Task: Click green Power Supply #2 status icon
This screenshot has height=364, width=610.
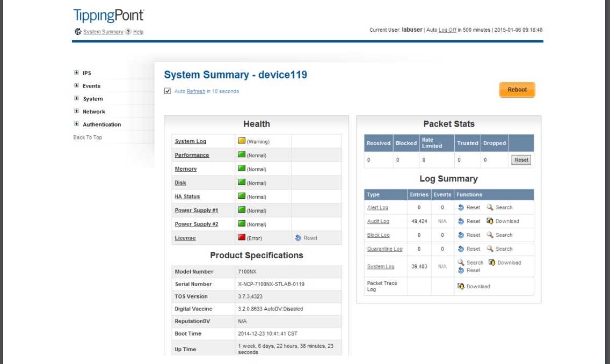Action: tap(242, 224)
